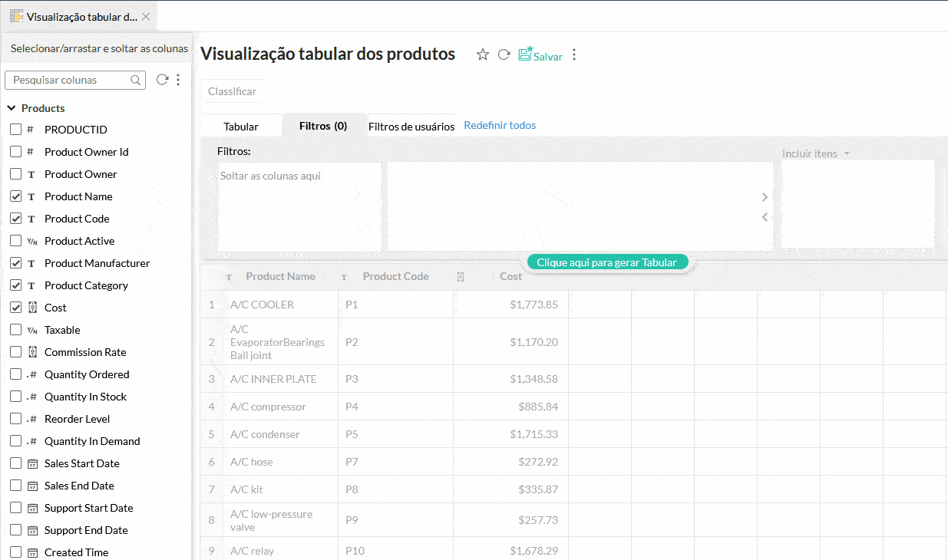Image resolution: width=948 pixels, height=560 pixels.
Task: Uncheck the Cost column checkbox
Action: pyautogui.click(x=15, y=308)
